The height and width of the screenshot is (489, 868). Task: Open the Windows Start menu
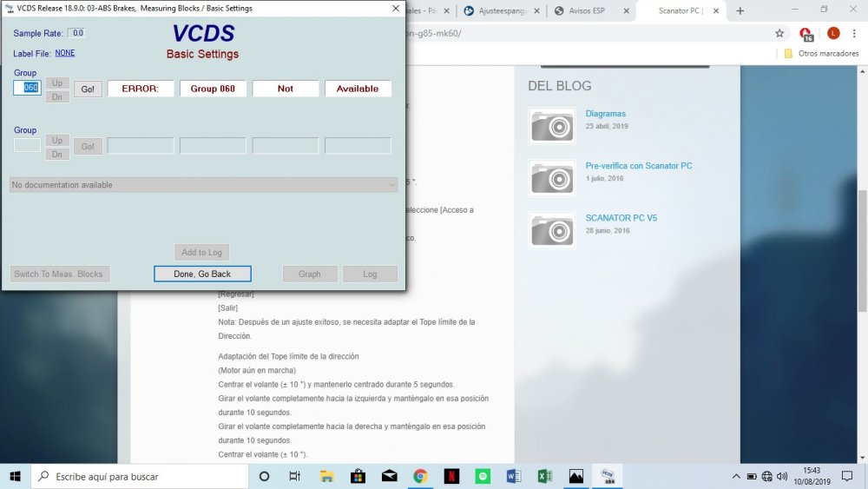pyautogui.click(x=15, y=476)
